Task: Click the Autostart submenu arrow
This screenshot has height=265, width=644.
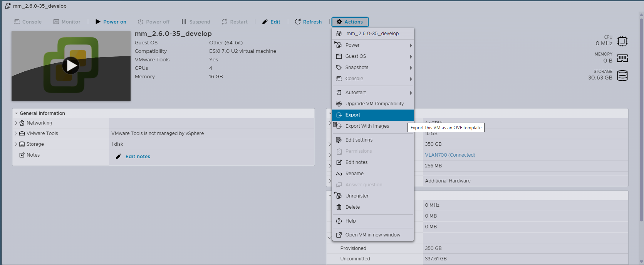Action: [x=411, y=93]
